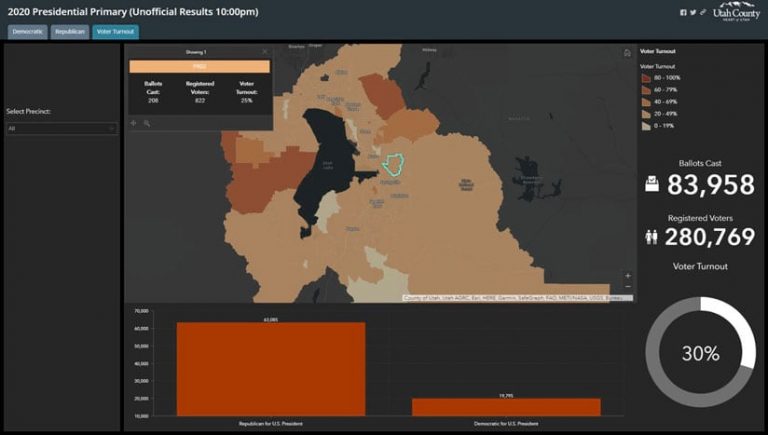The image size is (768, 435).
Task: Open the Twitter share icon
Action: pyautogui.click(x=693, y=13)
